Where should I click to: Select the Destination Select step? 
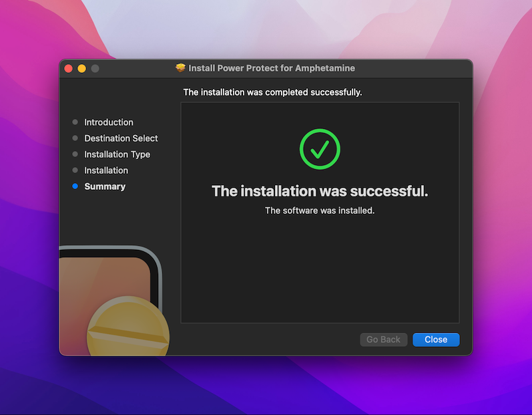pyautogui.click(x=121, y=138)
